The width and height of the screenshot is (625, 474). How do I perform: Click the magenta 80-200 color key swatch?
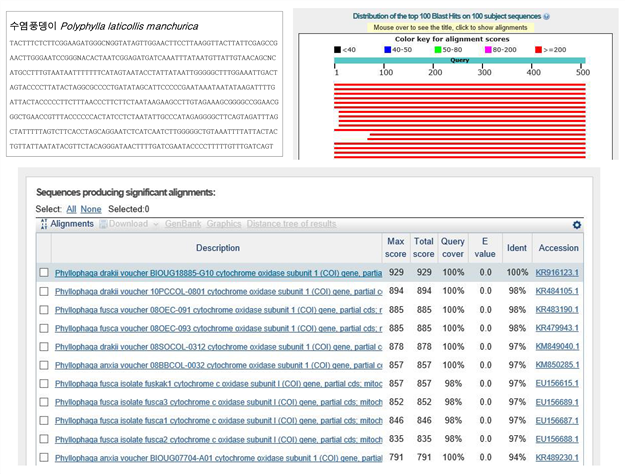(488, 50)
